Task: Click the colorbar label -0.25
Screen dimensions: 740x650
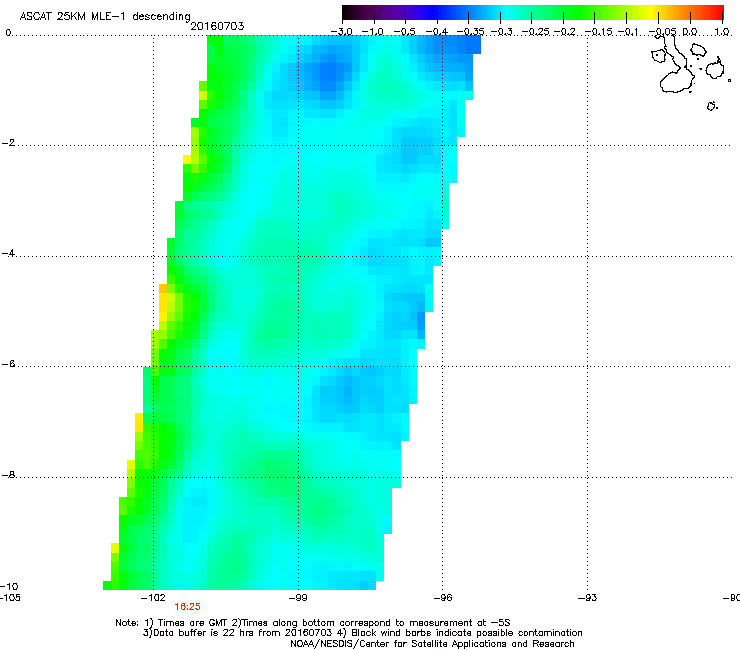Action: 535,32
